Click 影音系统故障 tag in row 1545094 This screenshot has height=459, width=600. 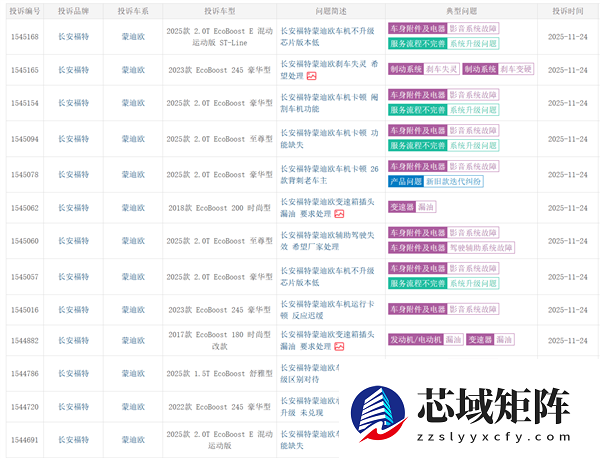point(473,131)
